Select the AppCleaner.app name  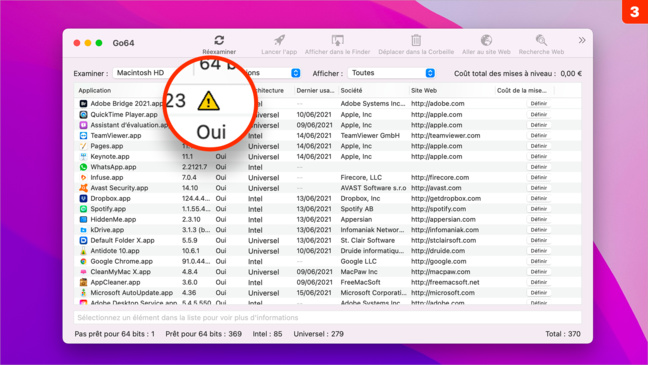(115, 282)
